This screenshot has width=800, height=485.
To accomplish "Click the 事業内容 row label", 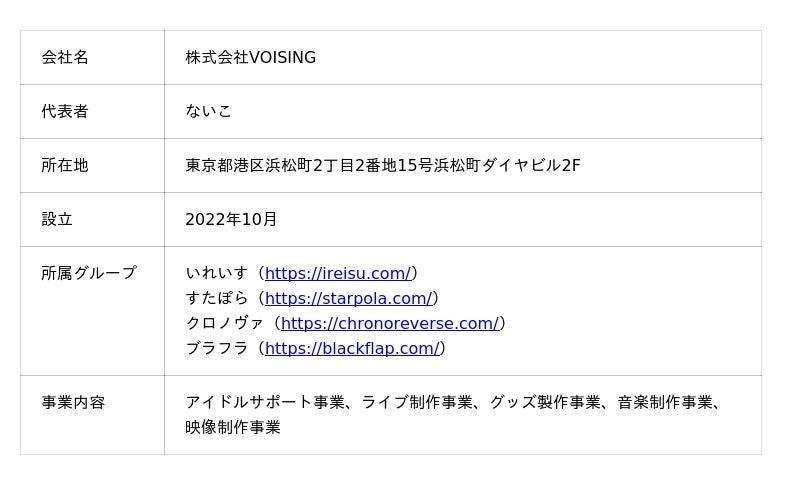I will click(73, 403).
